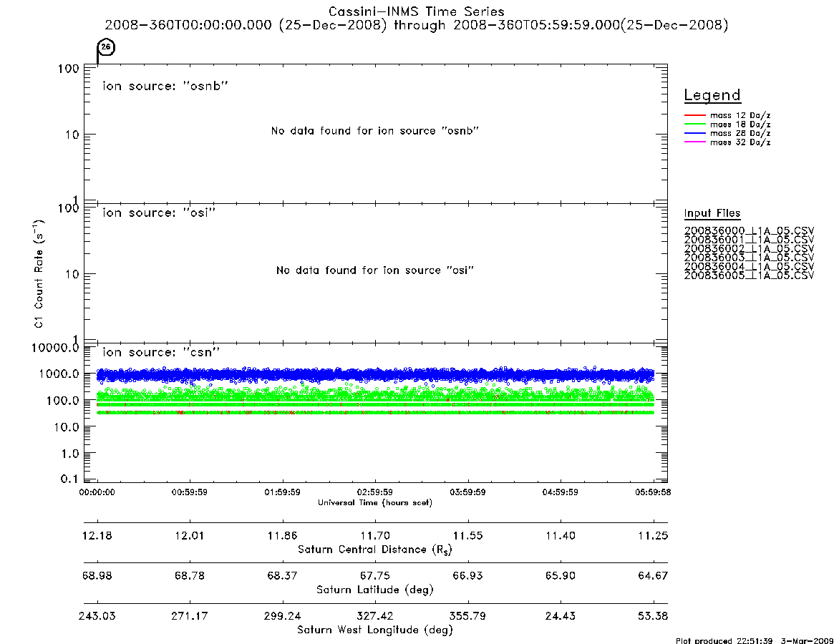Click time tick label 02:59:59

coord(375,492)
